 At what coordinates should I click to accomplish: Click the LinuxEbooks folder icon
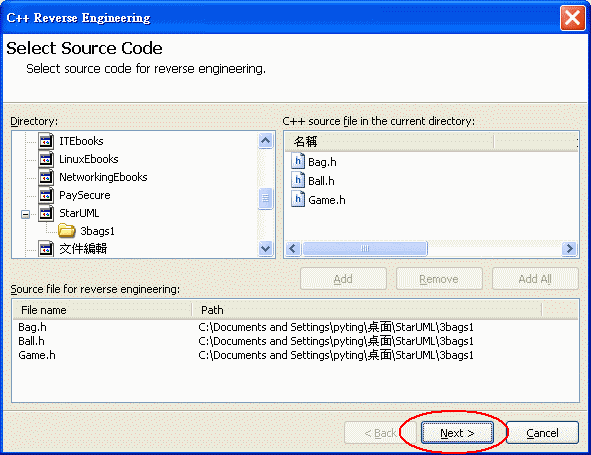tap(46, 159)
